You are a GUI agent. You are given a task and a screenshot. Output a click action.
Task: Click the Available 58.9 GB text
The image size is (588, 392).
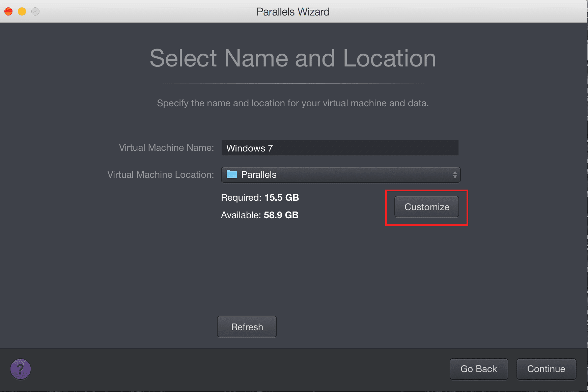click(259, 215)
